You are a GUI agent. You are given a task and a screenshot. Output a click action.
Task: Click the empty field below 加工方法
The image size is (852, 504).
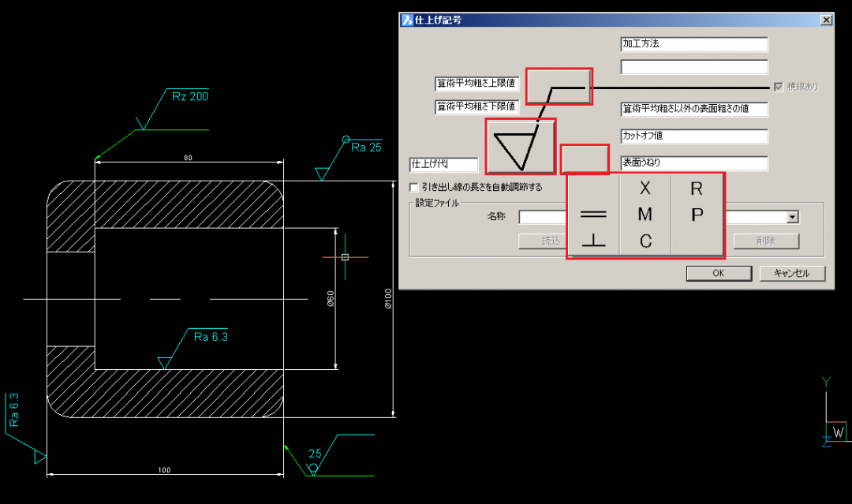(694, 67)
